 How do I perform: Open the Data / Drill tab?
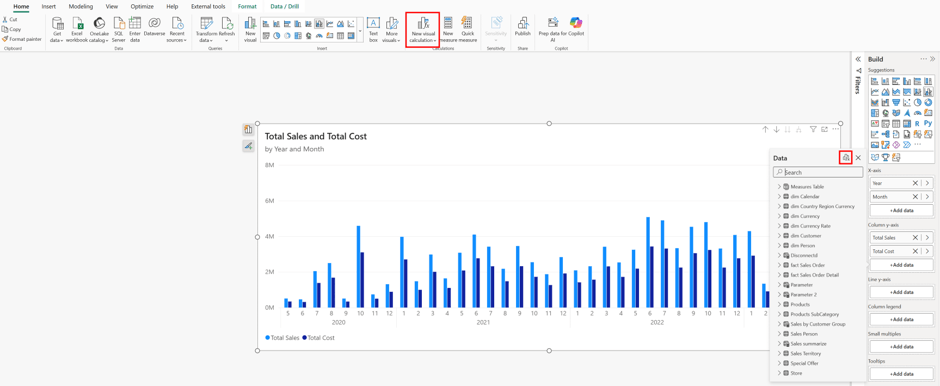tap(284, 6)
